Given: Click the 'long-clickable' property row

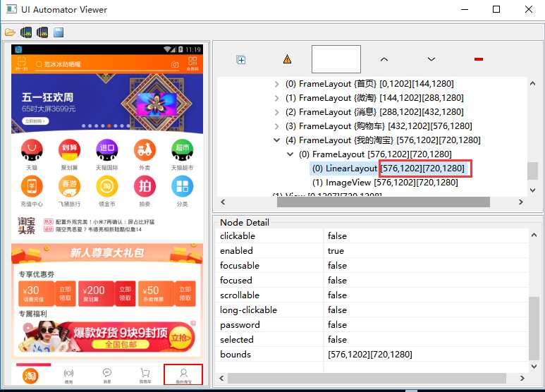Looking at the screenshot, I should click(372, 310).
